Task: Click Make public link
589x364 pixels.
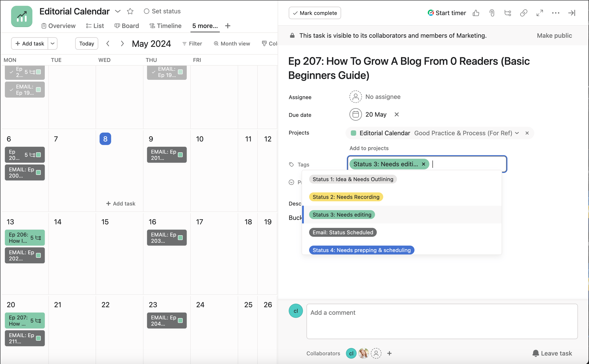Action: point(554,36)
